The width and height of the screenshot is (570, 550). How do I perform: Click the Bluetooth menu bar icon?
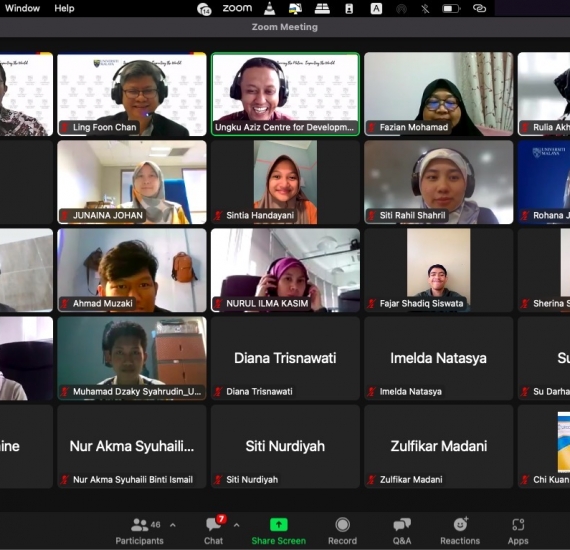click(x=425, y=8)
